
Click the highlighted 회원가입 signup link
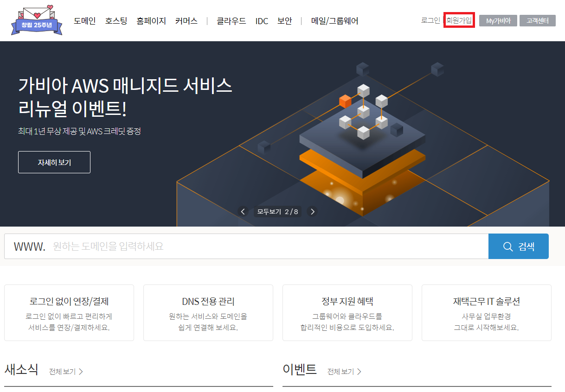click(459, 20)
